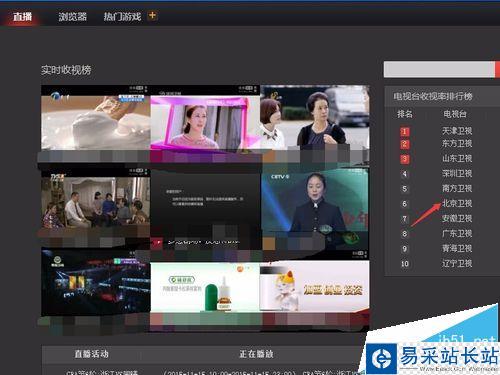This screenshot has height=375, width=500.
Task: Select 青海卫视 in the ranking list
Action: tap(457, 248)
